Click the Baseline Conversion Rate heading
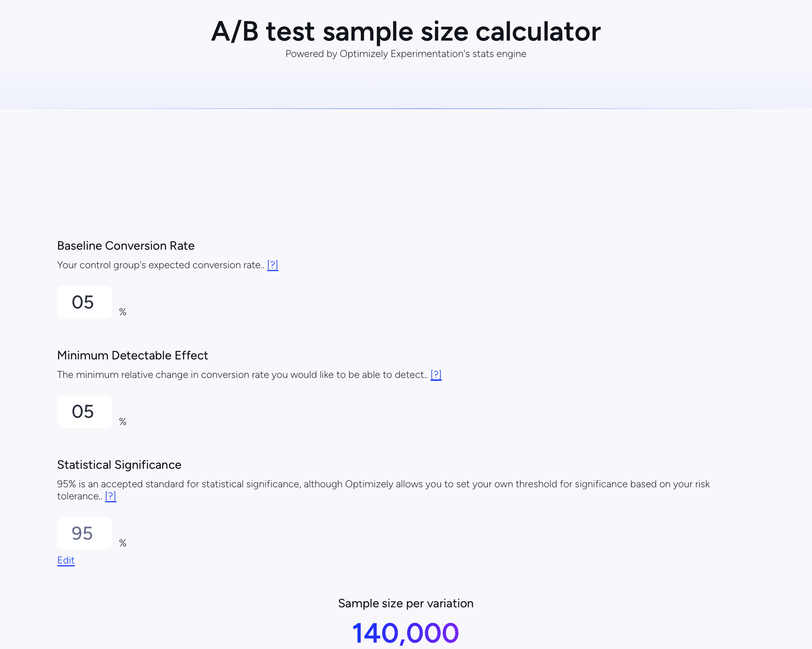The image size is (812, 649). (x=126, y=245)
